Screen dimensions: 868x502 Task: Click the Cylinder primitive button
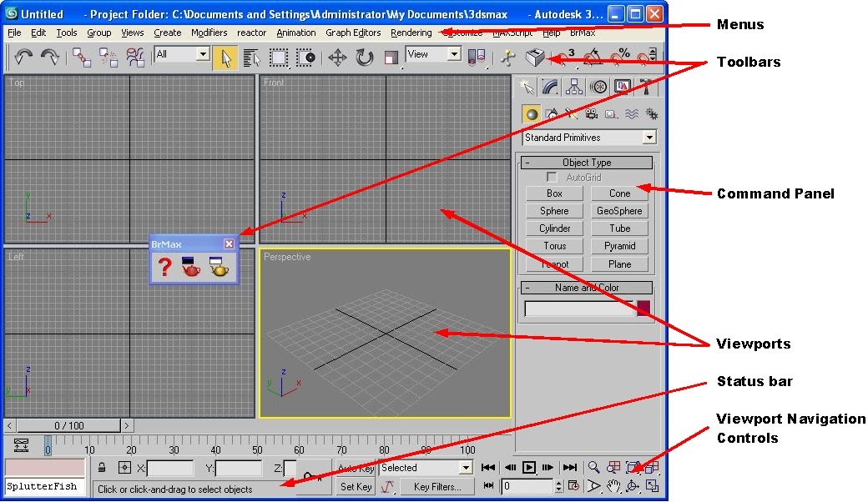point(554,228)
